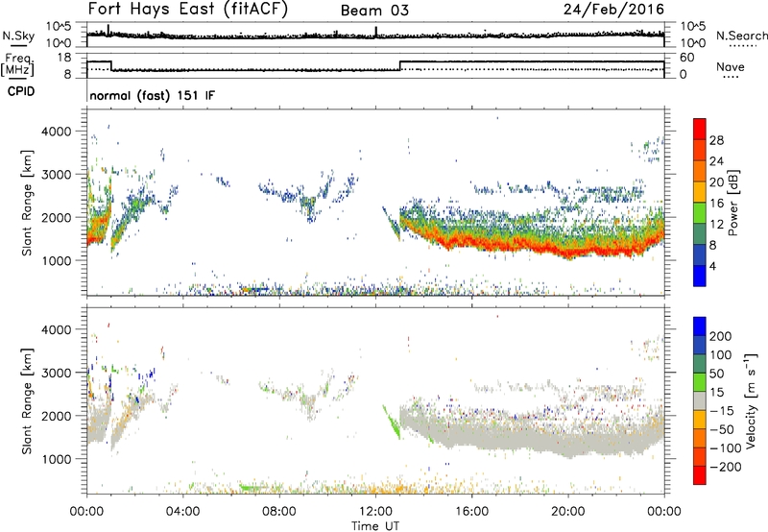The image size is (768, 532).
Task: Pick Velocity colorbar green segment between 50 and 100
Action: [700, 364]
